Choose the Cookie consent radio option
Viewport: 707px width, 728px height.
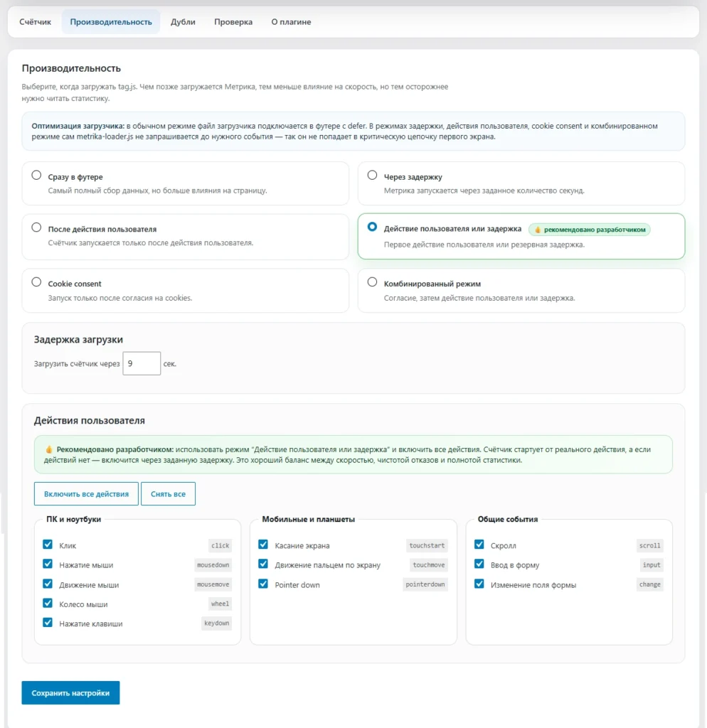coord(36,282)
